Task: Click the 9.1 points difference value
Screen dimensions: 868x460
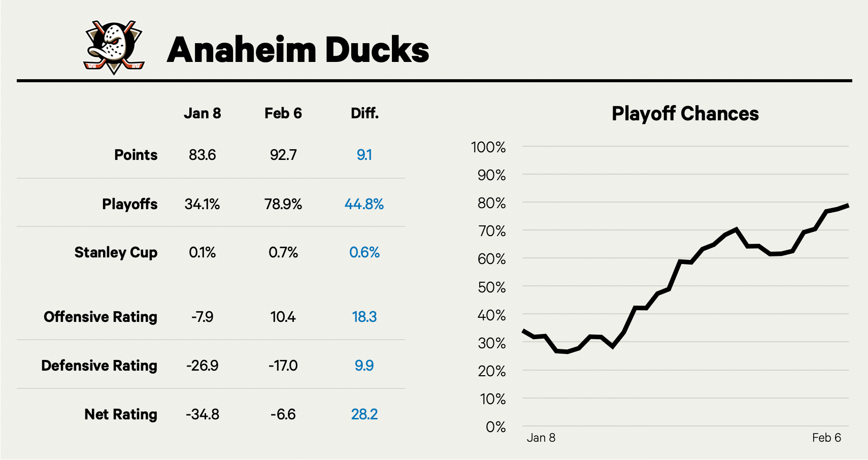Action: pos(364,155)
